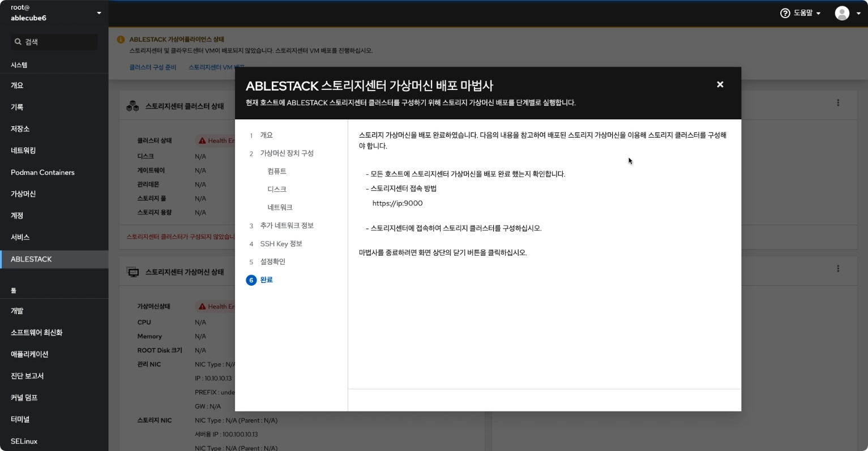Open the 개요 page in sidebar

(54, 85)
